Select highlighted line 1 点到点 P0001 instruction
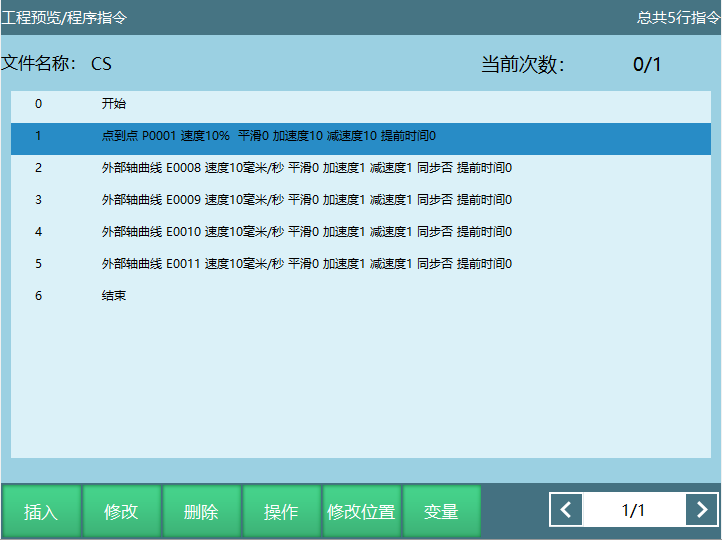Image resolution: width=722 pixels, height=540 pixels. coord(360,136)
